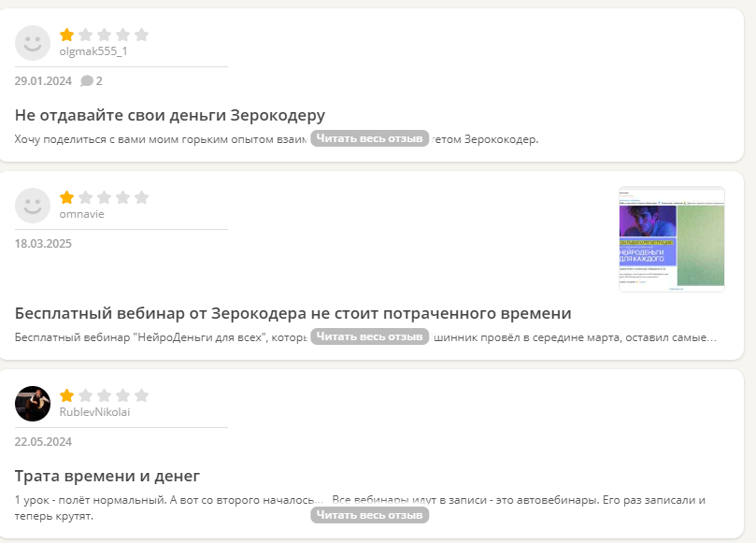
Task: Open review "Бесплатный вебинар от Зерокодера не стоит потраченного времени"
Action: [x=293, y=313]
